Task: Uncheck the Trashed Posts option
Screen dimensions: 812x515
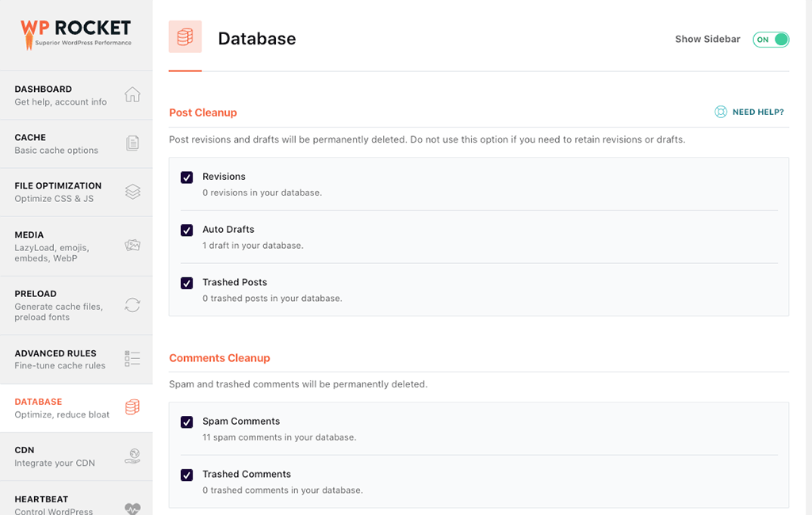Action: coord(186,283)
